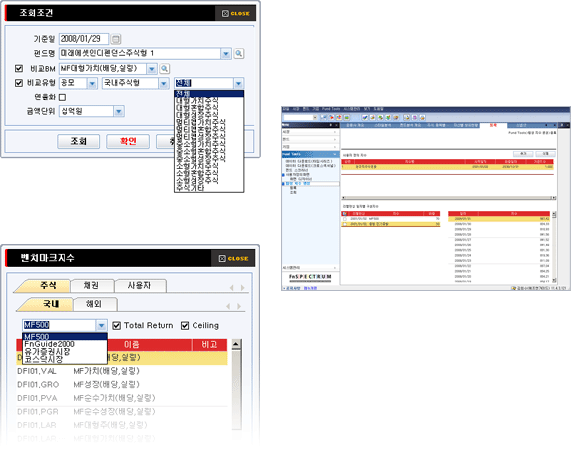Switch to the 채권 tab

pos(91,285)
